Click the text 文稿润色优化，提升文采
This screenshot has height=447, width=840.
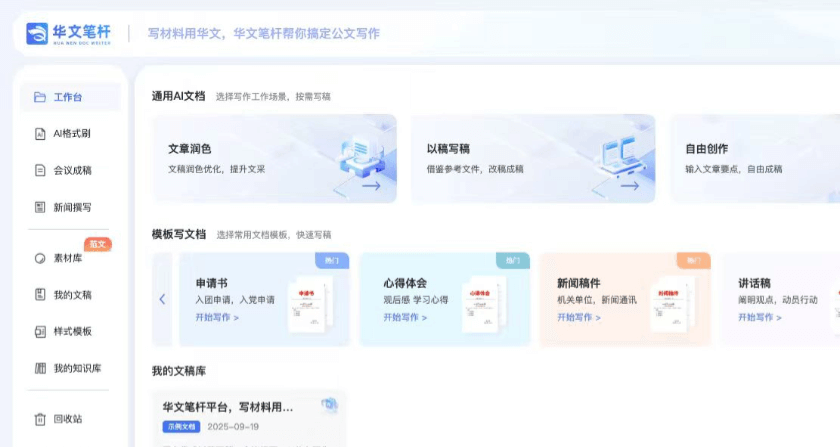tap(216, 169)
